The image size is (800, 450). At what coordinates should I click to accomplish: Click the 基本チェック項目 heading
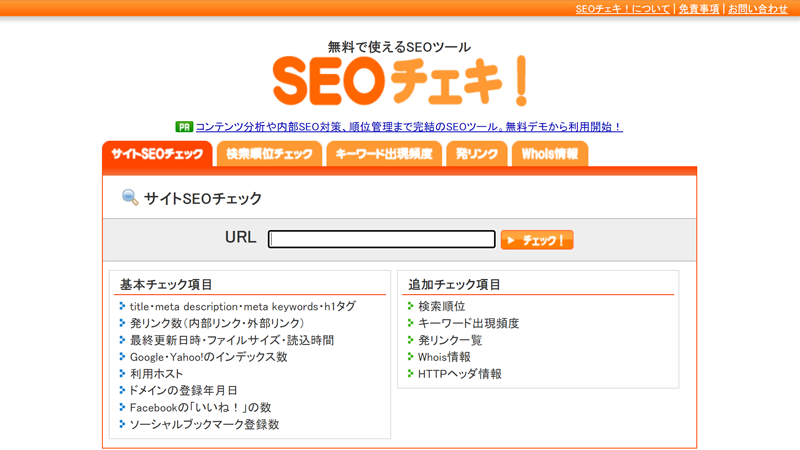tap(166, 284)
